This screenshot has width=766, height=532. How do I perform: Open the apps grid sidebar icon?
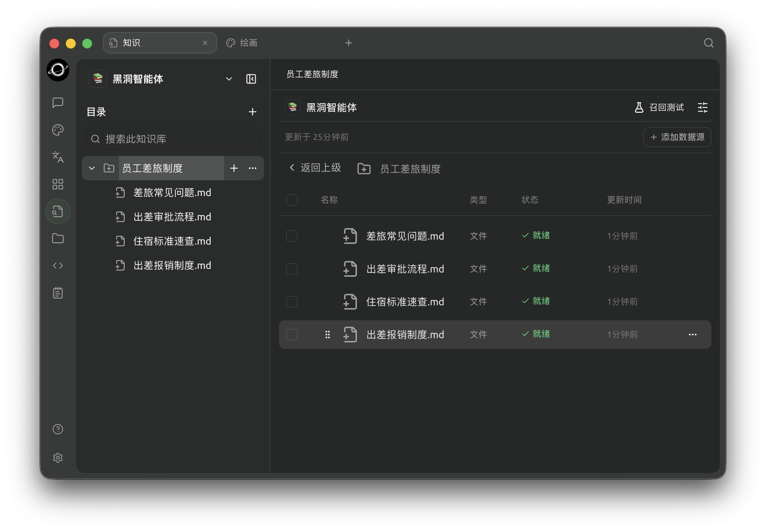pyautogui.click(x=58, y=184)
